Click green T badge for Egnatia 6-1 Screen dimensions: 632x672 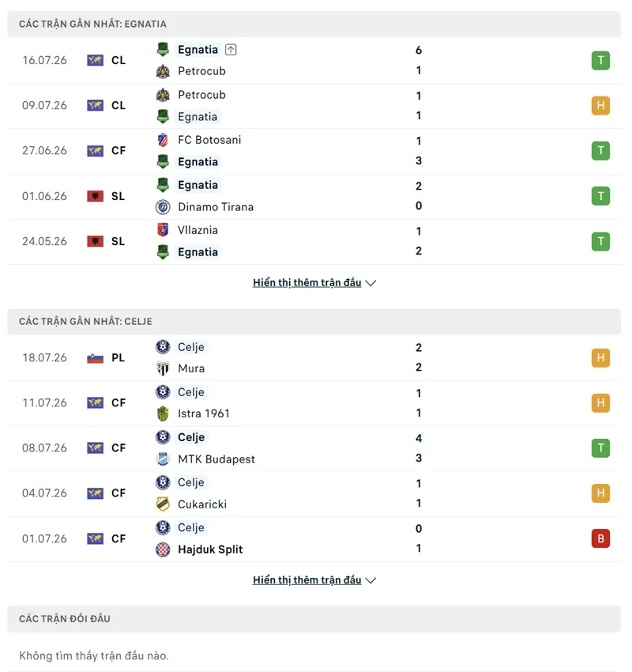tap(600, 60)
